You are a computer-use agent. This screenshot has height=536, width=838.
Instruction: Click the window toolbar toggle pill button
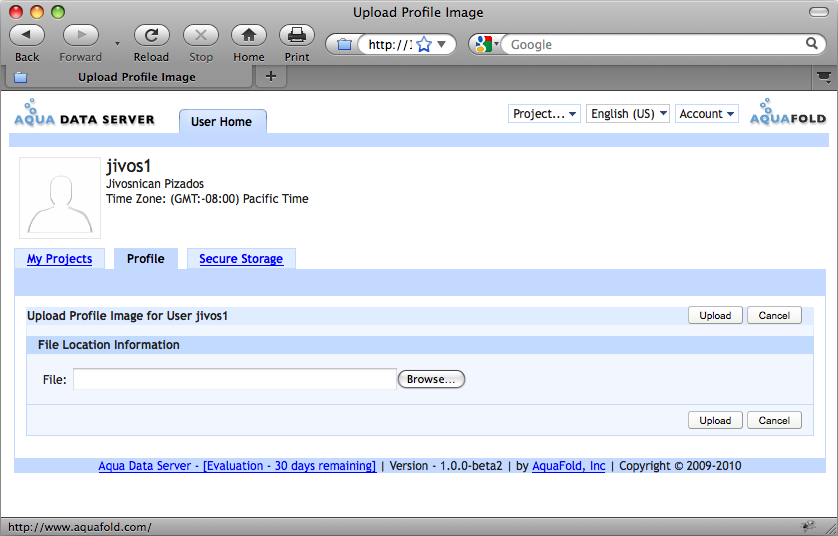click(818, 12)
